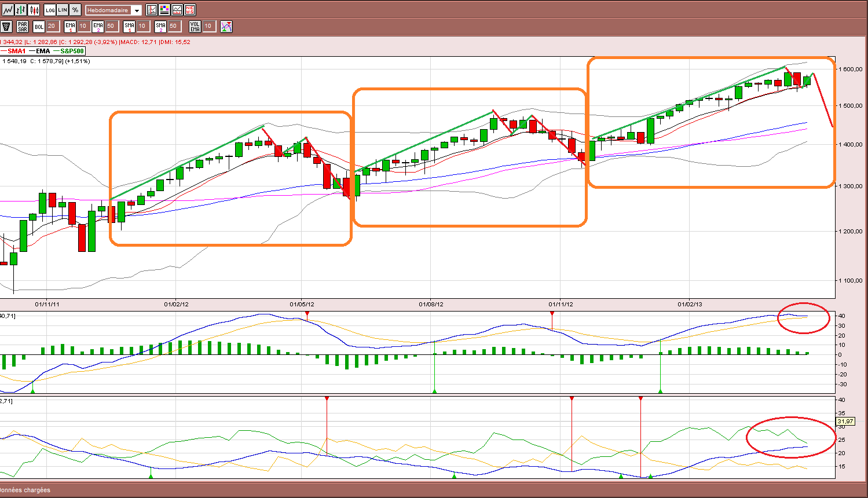This screenshot has width=868, height=498.
Task: Click the 31,97 DMI value tag
Action: (846, 421)
